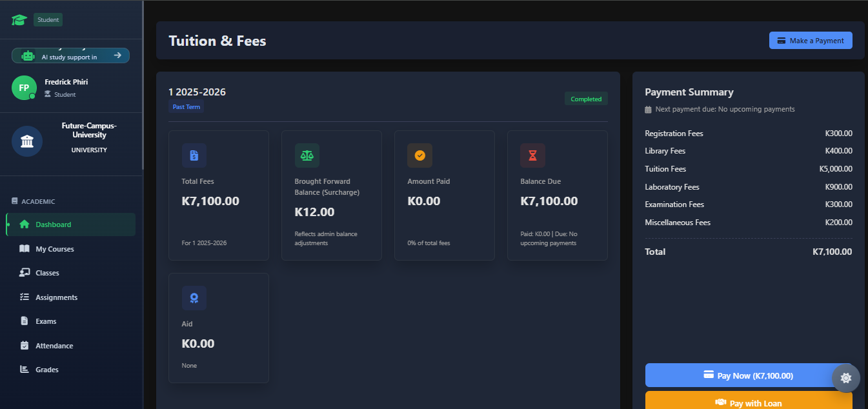Click the Aid award ribbon icon

194,298
